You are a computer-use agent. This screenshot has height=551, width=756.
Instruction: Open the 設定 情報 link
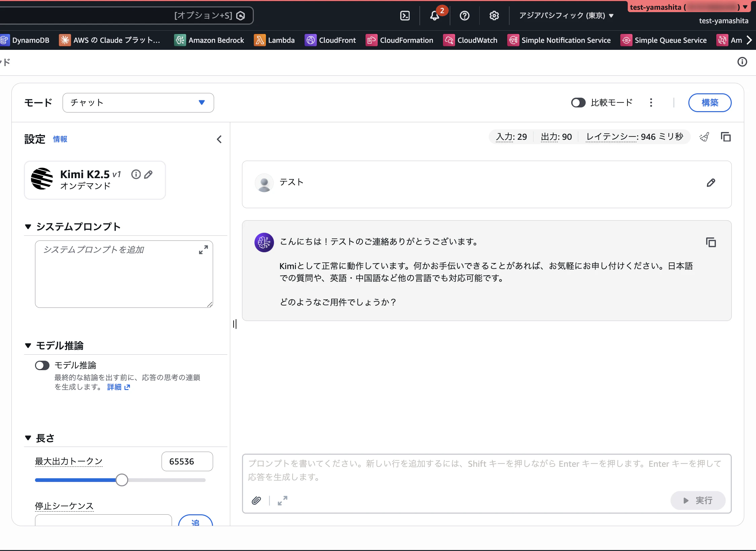click(x=60, y=139)
